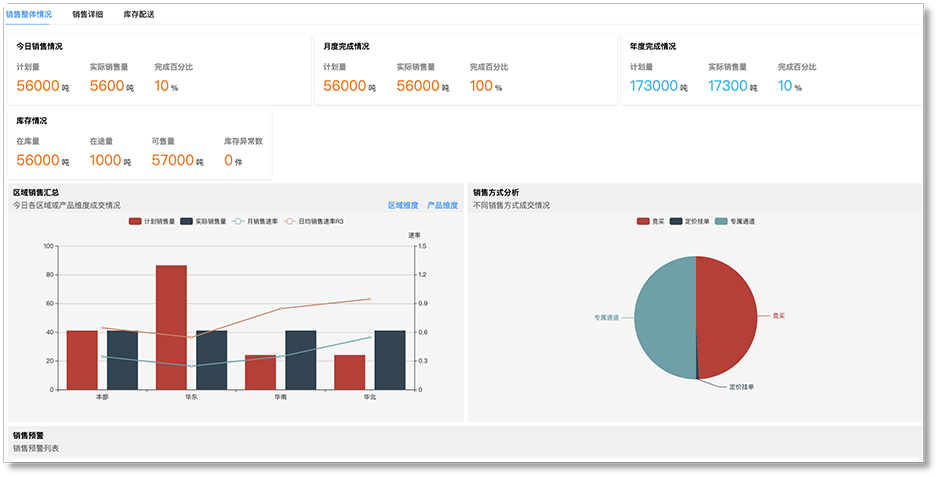The image size is (940, 477).
Task: Open the 库存配送 tab
Action: point(139,15)
